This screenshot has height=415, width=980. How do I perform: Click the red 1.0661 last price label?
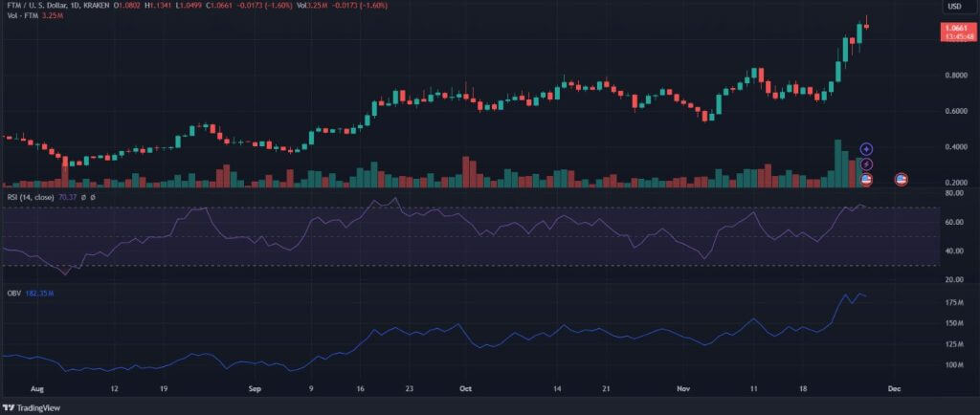954,28
